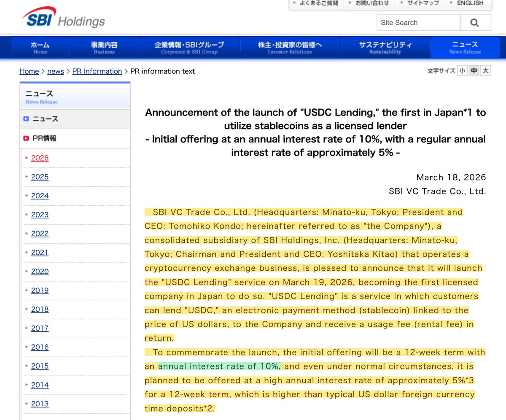
Task: Open the 株主・投資家の皆様へ Investor Relations tab
Action: coord(290,47)
